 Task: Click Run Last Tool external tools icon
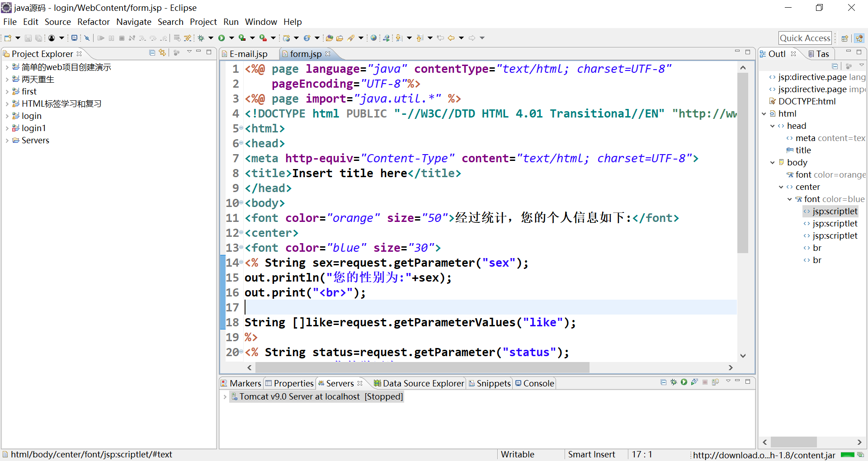[x=263, y=38]
